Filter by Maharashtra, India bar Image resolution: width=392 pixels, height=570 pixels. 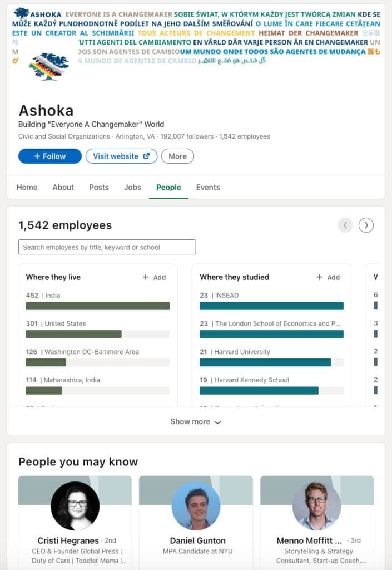tap(98, 390)
